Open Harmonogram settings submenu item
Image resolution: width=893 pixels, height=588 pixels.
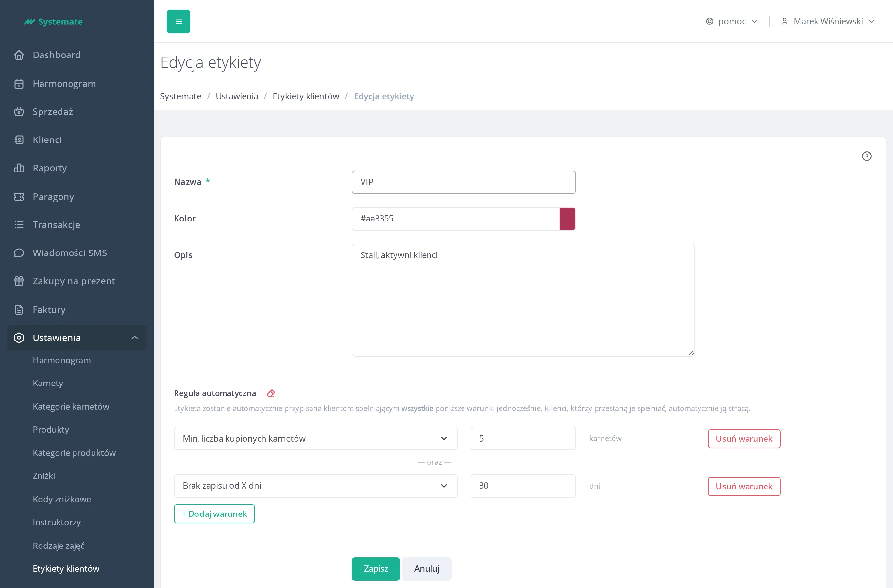click(61, 360)
